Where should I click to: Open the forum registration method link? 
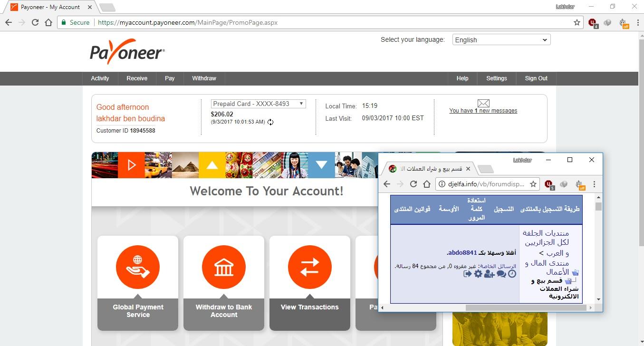tap(550, 209)
